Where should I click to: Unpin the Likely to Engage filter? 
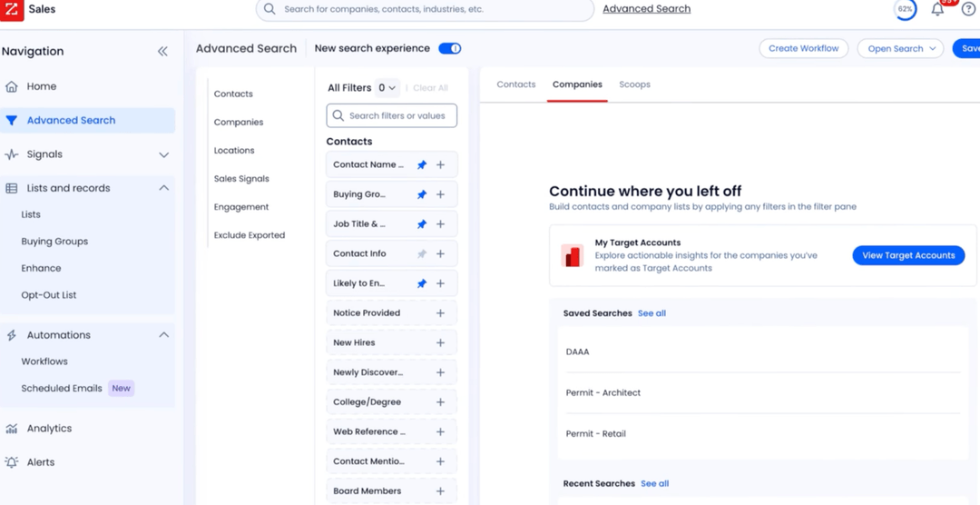click(x=422, y=283)
